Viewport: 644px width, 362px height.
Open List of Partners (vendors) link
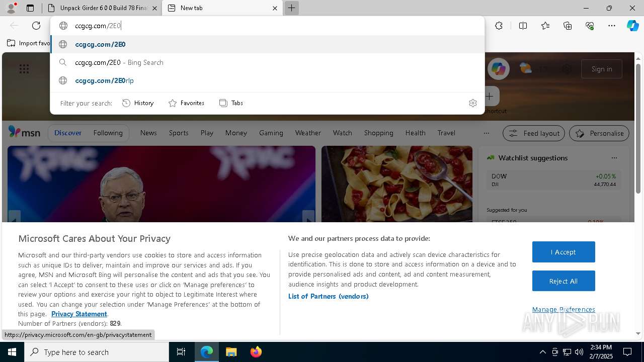[329, 296]
